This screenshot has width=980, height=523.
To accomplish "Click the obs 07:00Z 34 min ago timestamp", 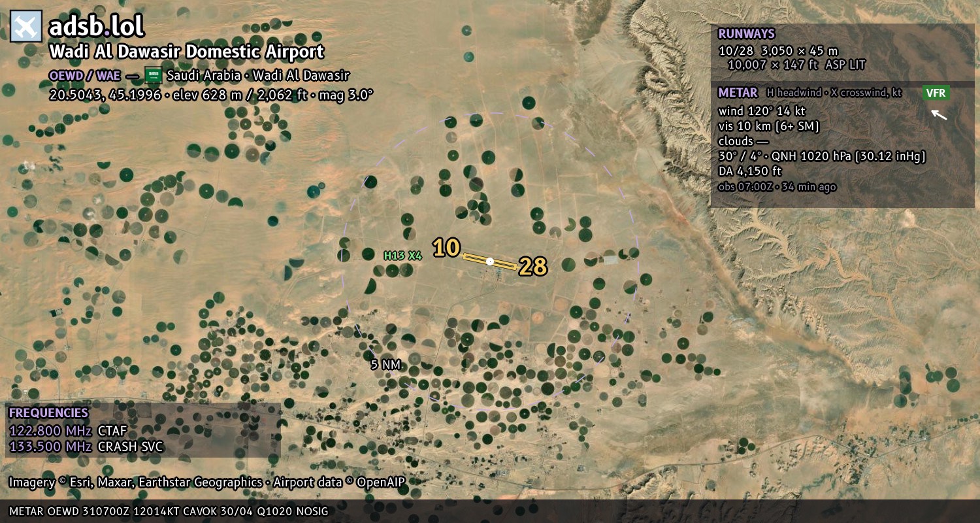I will click(x=777, y=187).
